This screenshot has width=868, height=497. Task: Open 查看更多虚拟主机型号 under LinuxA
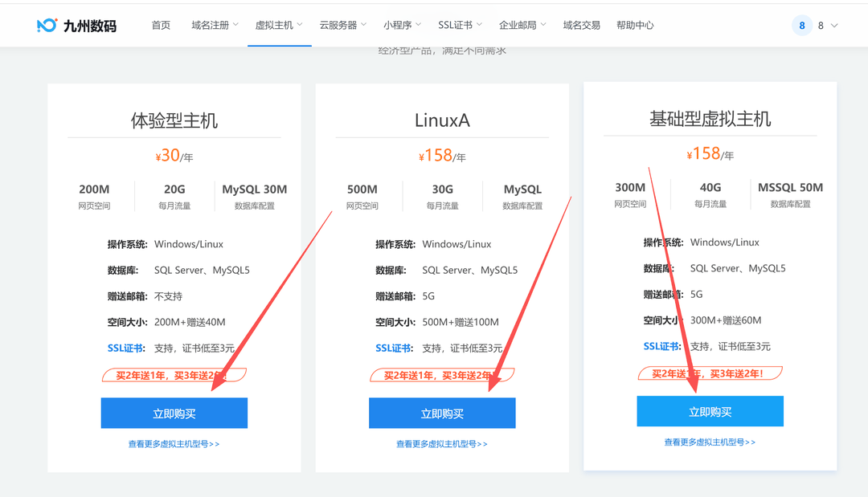coord(442,444)
